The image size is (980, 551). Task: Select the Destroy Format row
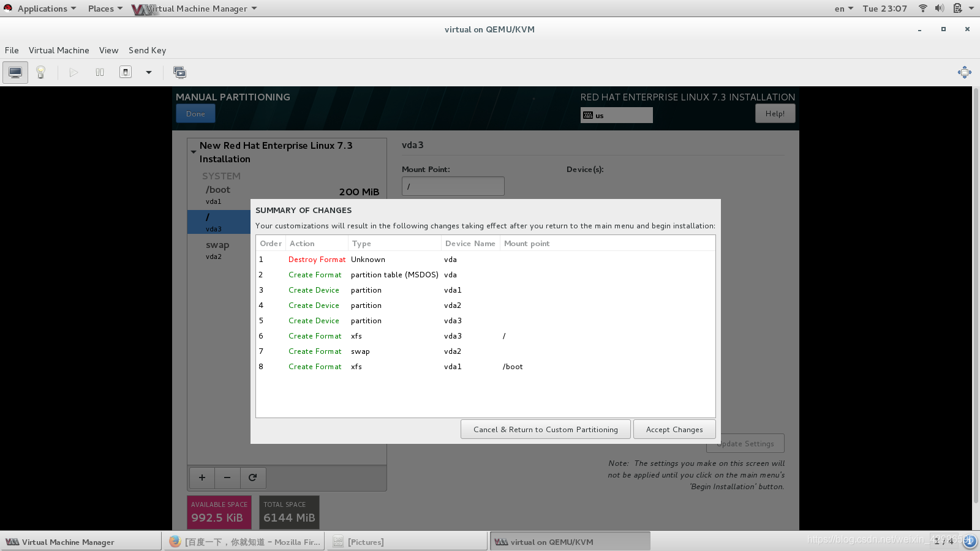click(x=485, y=260)
